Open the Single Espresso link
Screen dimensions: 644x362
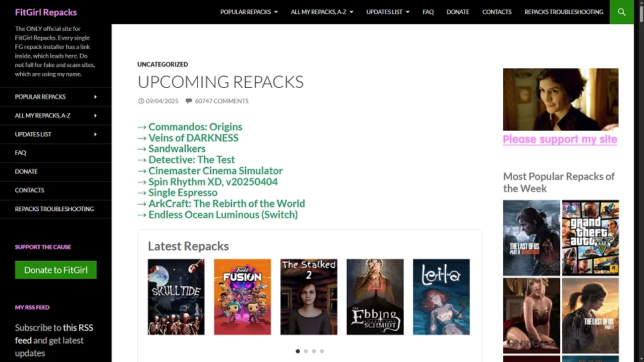(x=182, y=192)
